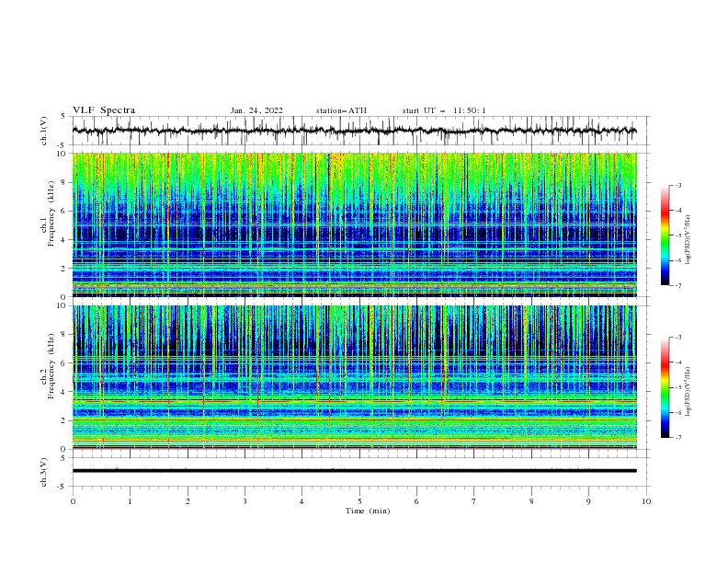Click the lower colorbar "-3" tick label
Viewport: 728px width, 563px height.
tap(678, 338)
